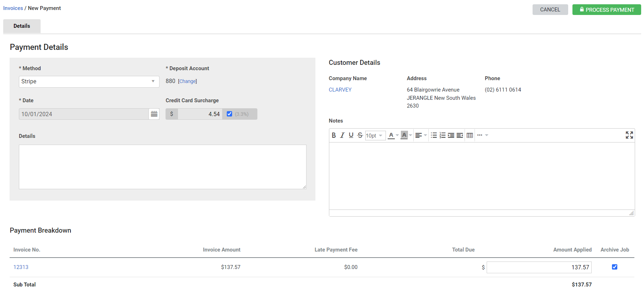This screenshot has width=644, height=290.
Task: Click the Date field showing 10/01/2024
Action: [84, 114]
